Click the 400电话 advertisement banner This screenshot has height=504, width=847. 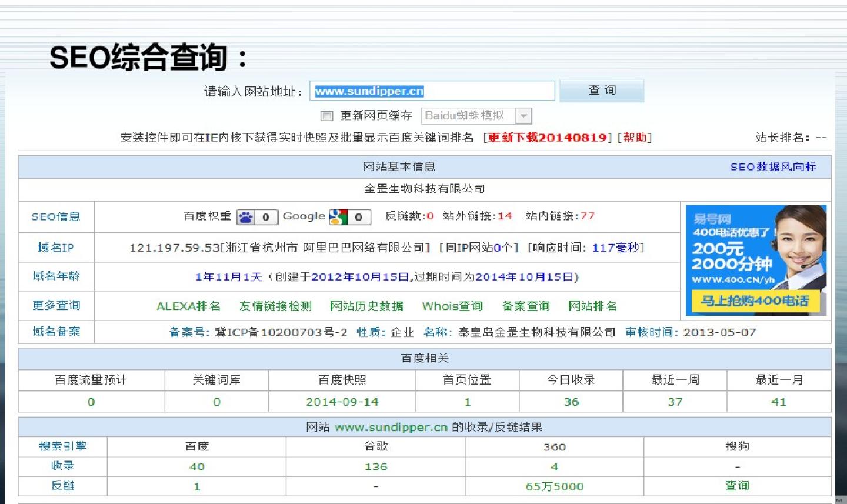click(x=755, y=247)
